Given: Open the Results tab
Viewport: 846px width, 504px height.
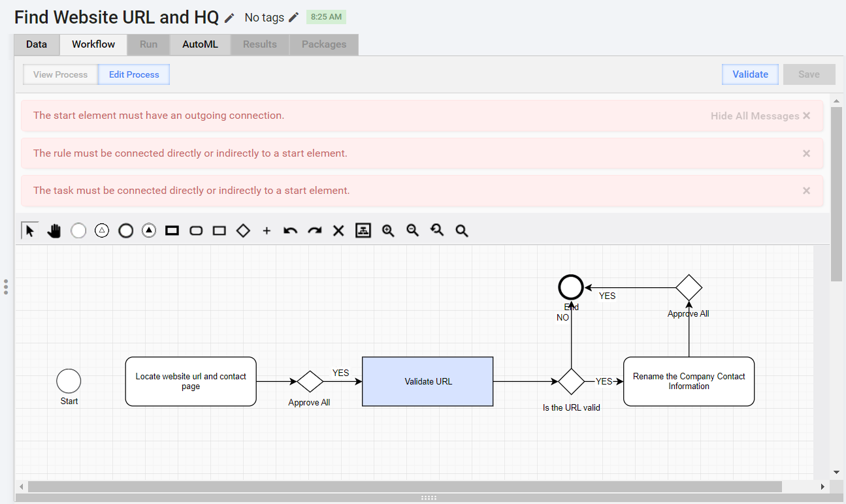Looking at the screenshot, I should 260,44.
